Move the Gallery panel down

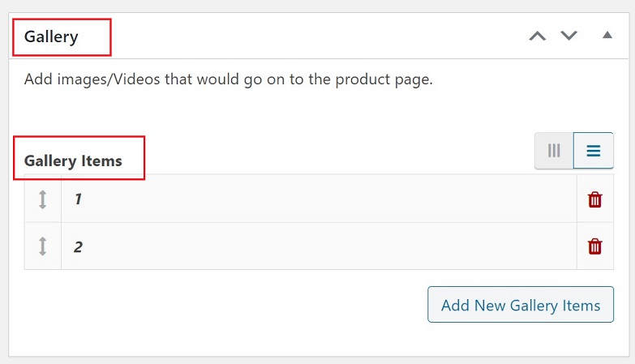[568, 36]
